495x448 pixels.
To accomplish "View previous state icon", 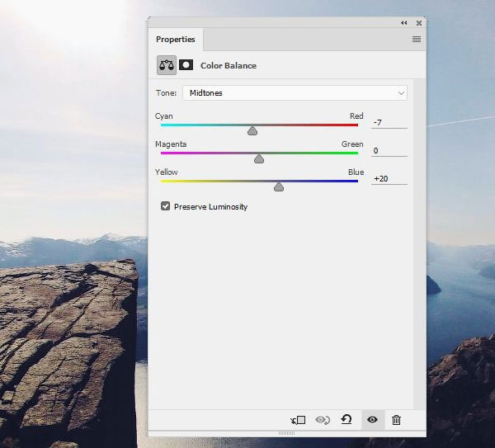I will coord(323,420).
